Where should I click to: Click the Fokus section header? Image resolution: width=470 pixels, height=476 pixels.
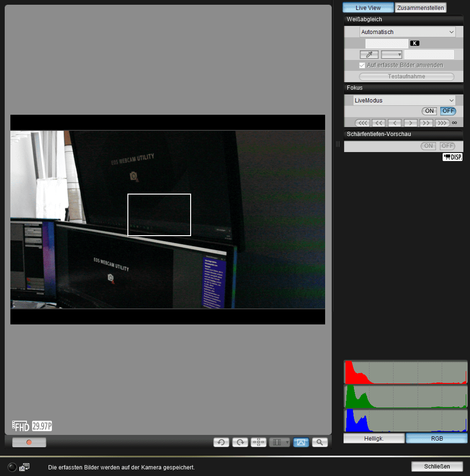pyautogui.click(x=403, y=88)
